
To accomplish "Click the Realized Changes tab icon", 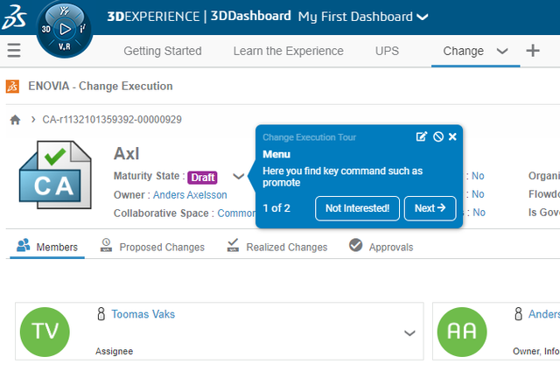I will pos(233,245).
